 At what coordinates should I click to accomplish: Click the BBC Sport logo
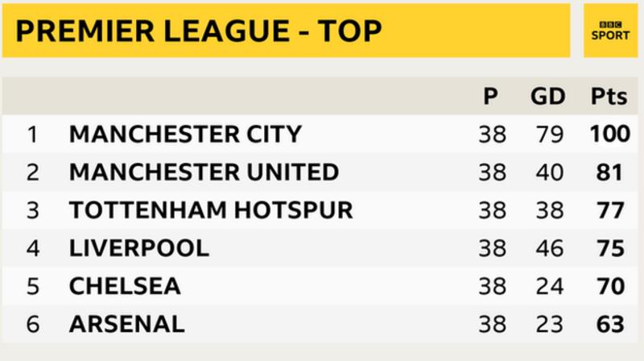coord(610,31)
